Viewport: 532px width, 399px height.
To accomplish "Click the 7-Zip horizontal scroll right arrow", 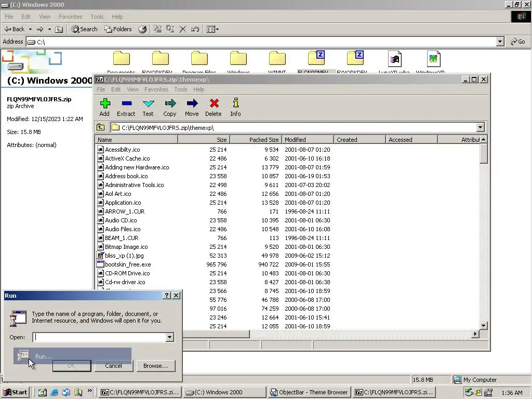I will pos(475,334).
